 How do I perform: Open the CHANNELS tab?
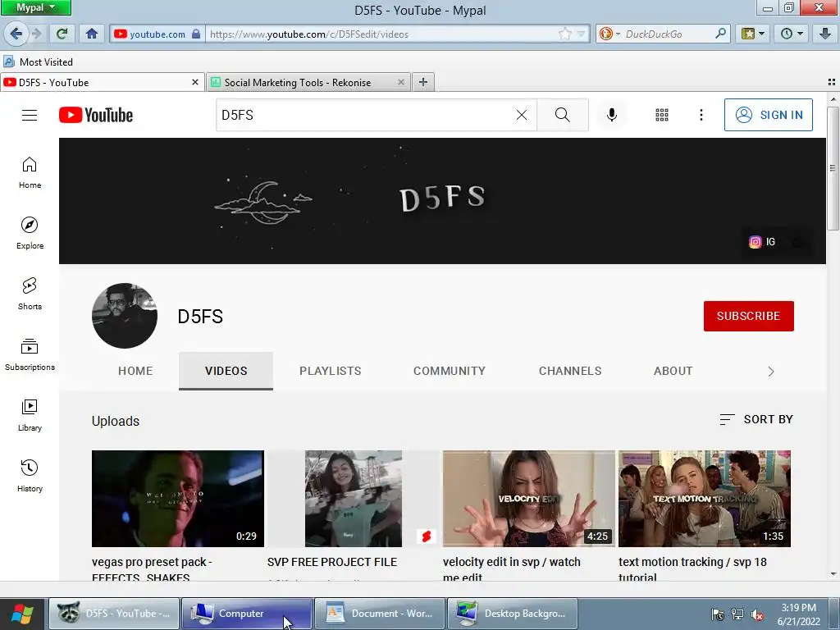click(570, 371)
